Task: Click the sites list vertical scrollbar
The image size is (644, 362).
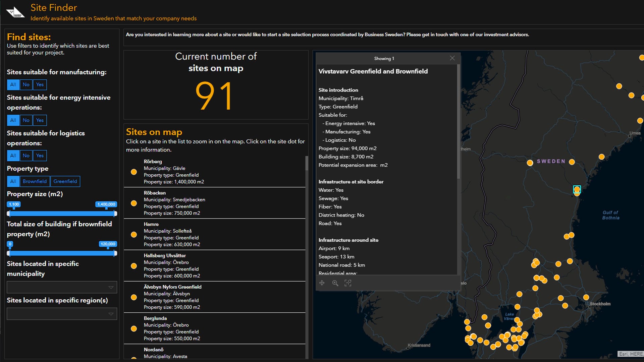Action: coord(307,164)
